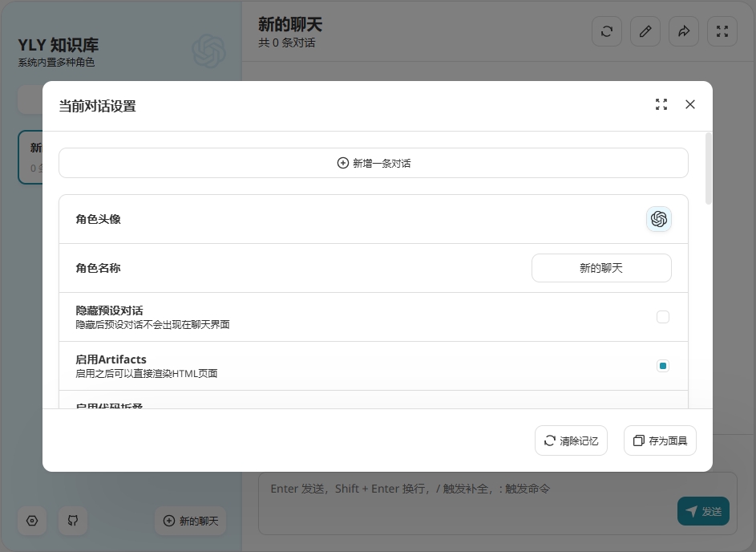This screenshot has width=756, height=552.
Task: Open settings via hexagon icon bottom-left
Action: (32, 521)
